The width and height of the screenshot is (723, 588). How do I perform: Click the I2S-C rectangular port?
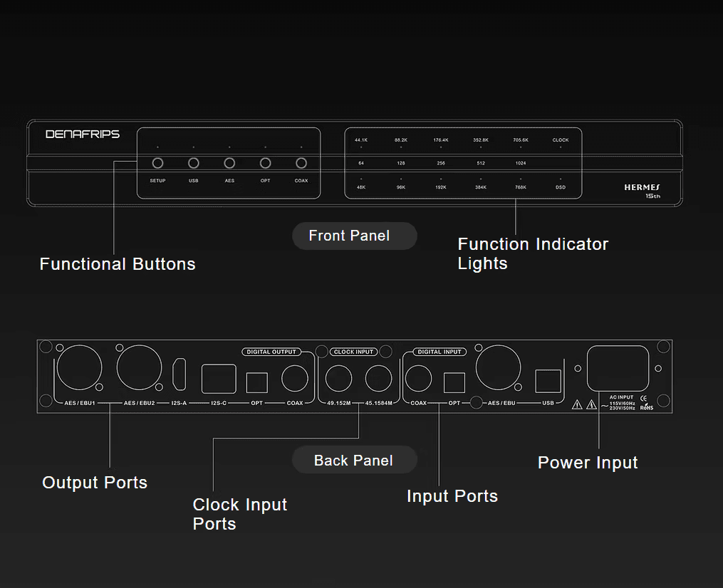point(219,379)
